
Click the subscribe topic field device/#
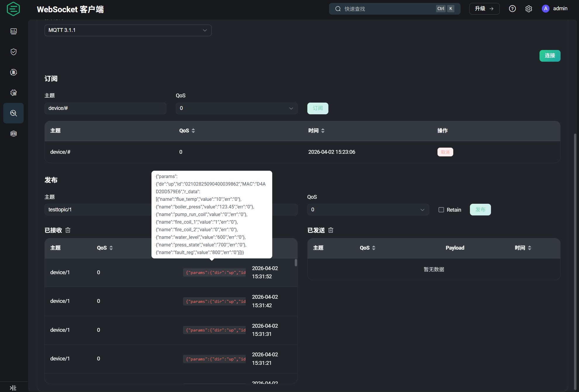click(105, 108)
